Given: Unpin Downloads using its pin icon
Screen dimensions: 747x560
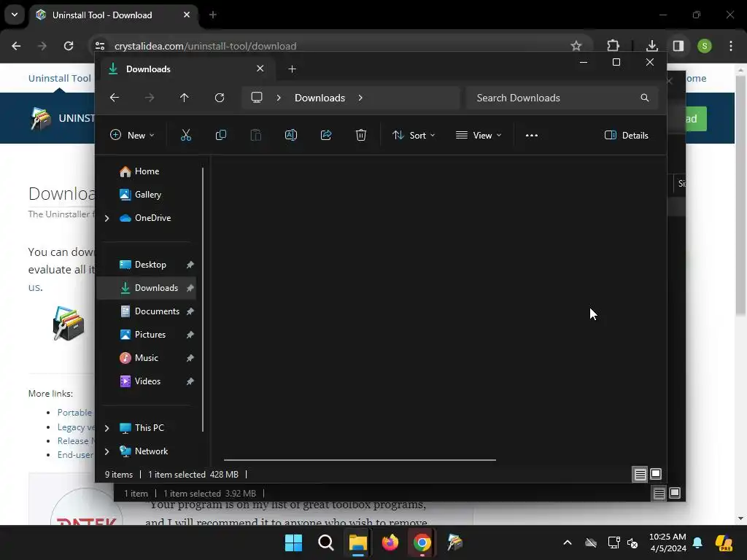Looking at the screenshot, I should point(190,288).
